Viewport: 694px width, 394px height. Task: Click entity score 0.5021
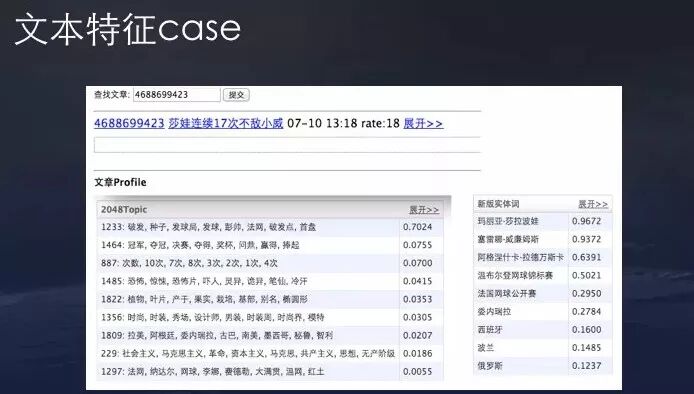coord(586,275)
